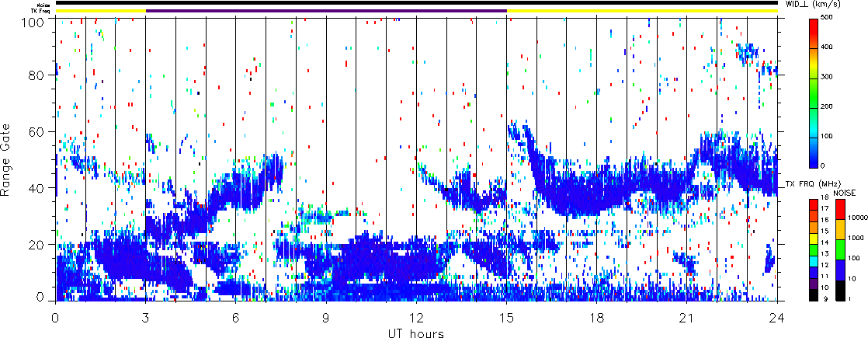Click the y-axis tick label '20'
The height and width of the screenshot is (338, 868).
click(x=34, y=245)
